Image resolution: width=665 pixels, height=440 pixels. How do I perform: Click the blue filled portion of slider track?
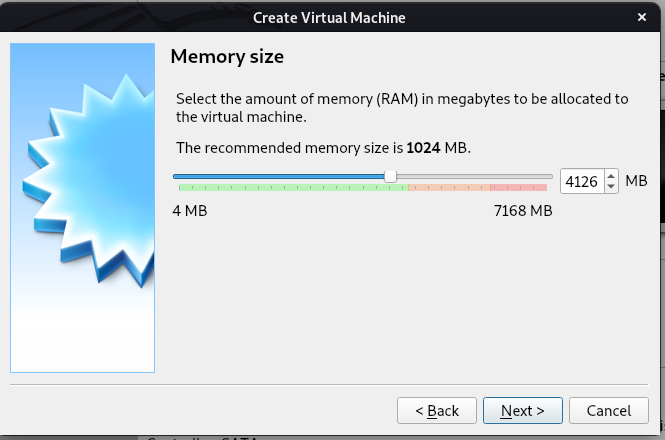(x=280, y=177)
